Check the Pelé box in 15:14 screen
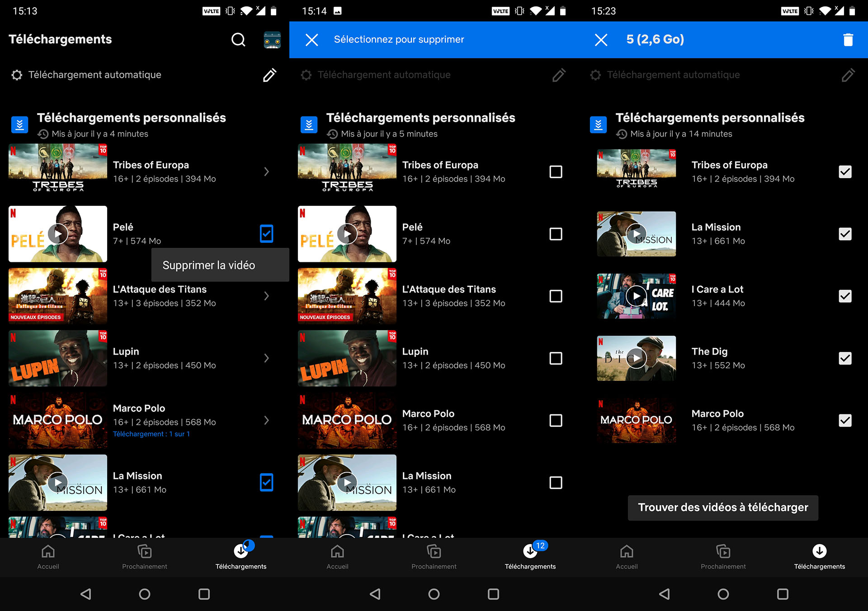Image resolution: width=868 pixels, height=611 pixels. [556, 234]
